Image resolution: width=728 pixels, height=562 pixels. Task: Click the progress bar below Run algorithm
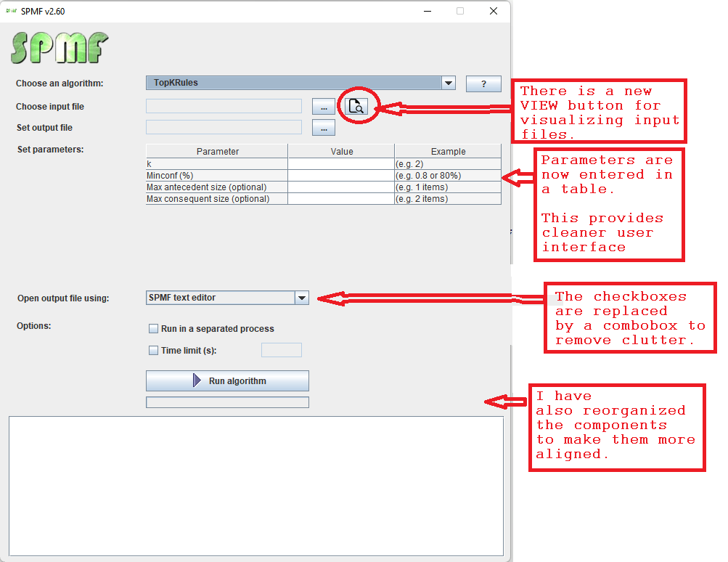(x=227, y=402)
